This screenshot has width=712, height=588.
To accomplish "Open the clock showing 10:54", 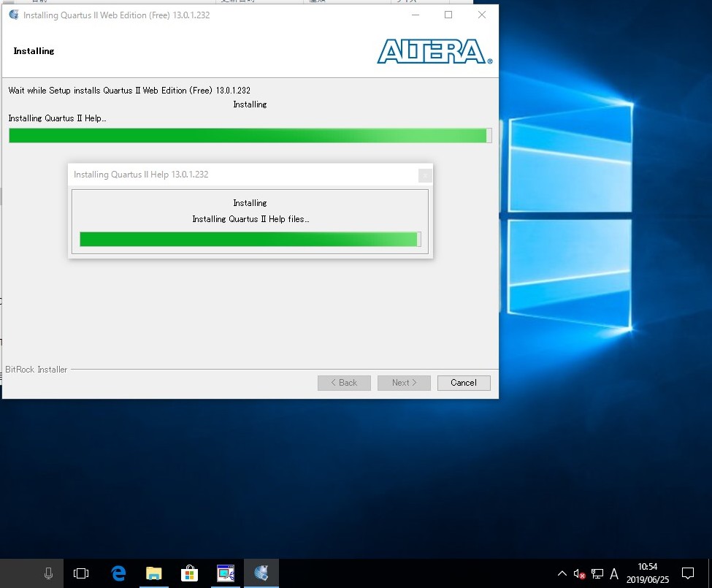I will click(x=648, y=573).
